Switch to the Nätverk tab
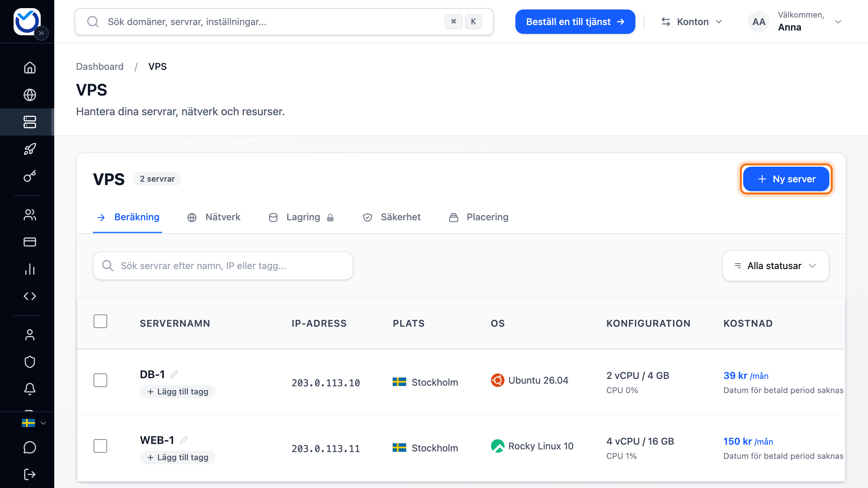This screenshot has width=868, height=488. coord(214,217)
